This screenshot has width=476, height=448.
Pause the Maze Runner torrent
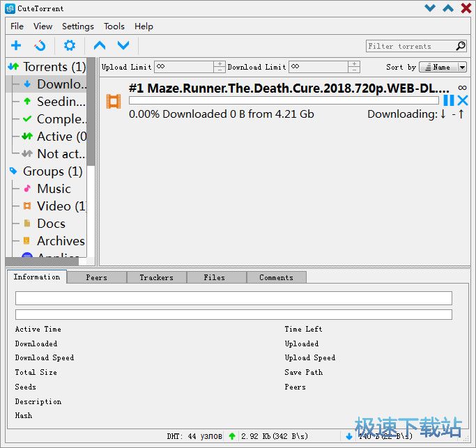[x=448, y=100]
